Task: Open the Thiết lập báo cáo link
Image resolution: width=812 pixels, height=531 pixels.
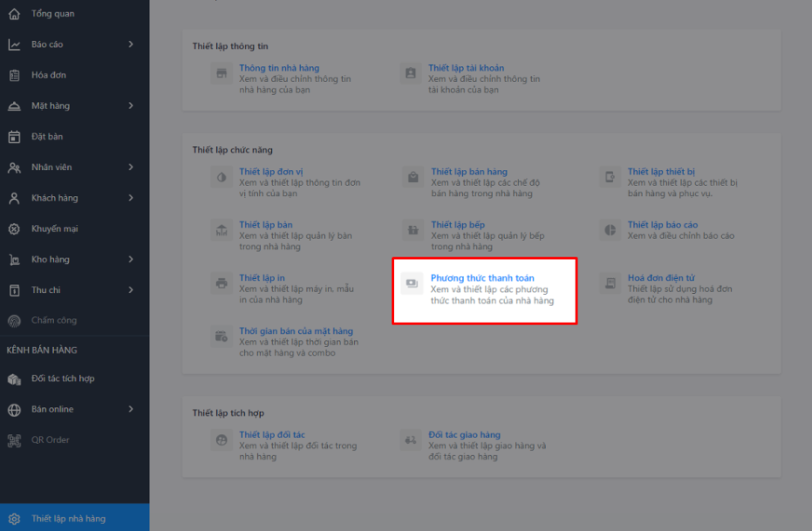Action: (x=663, y=225)
